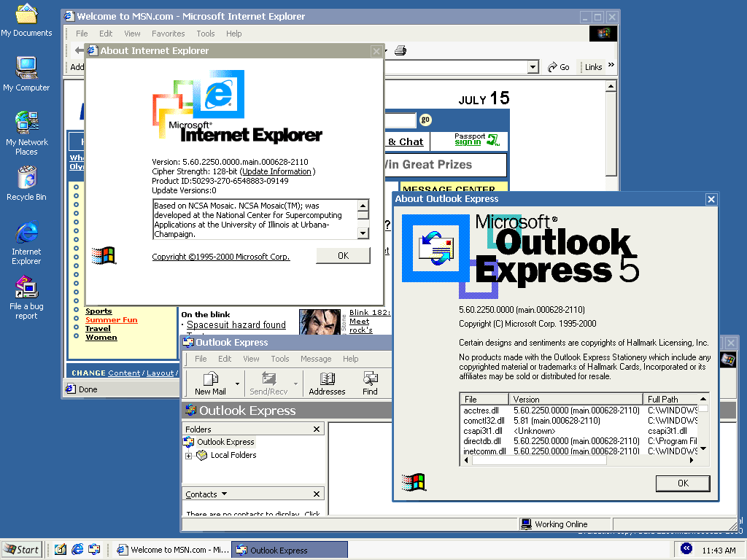Open My Computer desktop icon
747x560 pixels.
click(x=26, y=74)
